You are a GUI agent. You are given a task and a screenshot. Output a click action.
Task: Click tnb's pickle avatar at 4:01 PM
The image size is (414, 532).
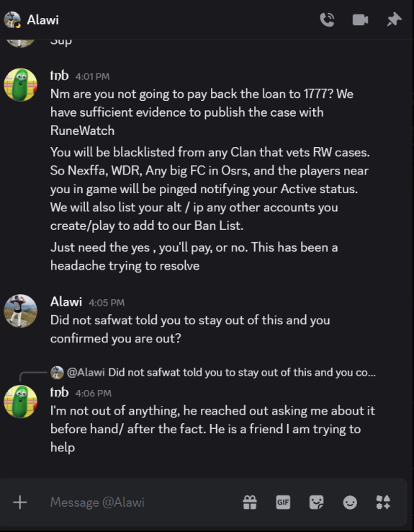click(20, 85)
